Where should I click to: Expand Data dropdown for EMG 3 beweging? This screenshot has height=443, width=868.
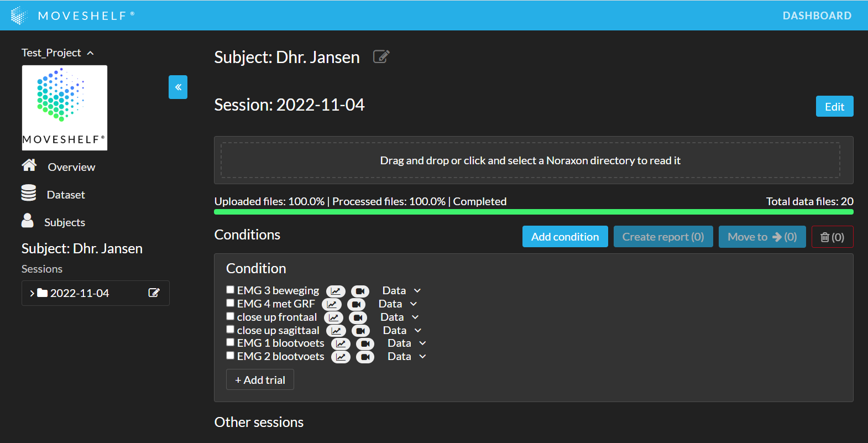click(x=401, y=290)
